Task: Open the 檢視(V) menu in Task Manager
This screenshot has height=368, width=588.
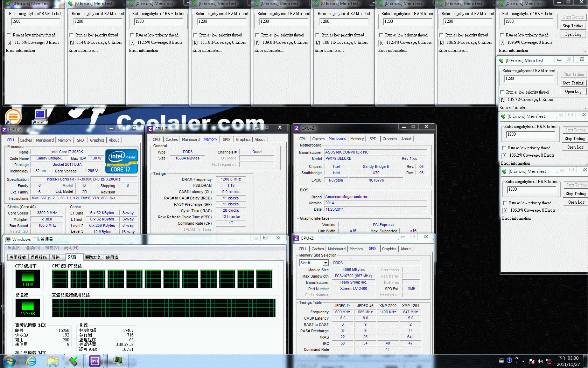Action: coord(52,248)
